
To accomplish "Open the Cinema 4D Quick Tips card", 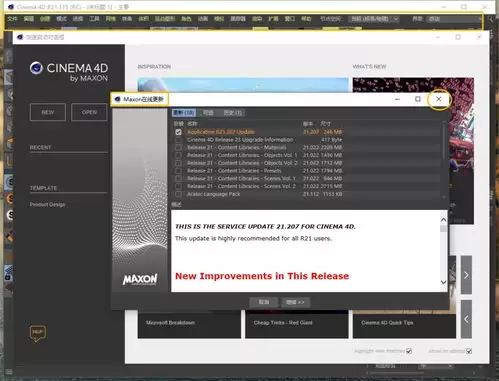I will [404, 324].
